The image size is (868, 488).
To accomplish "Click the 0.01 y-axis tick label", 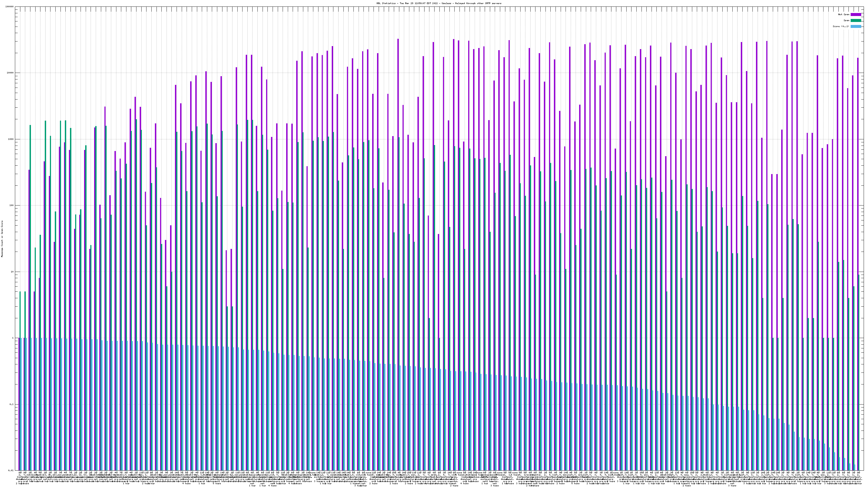I will 11,470.
